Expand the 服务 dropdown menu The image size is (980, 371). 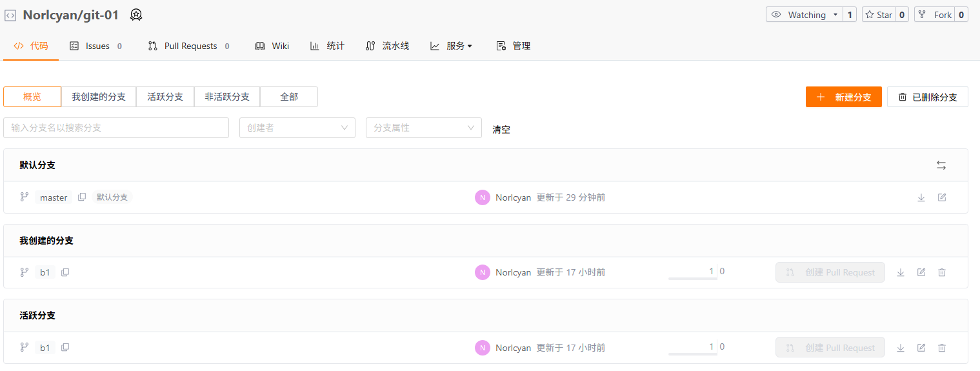(452, 46)
